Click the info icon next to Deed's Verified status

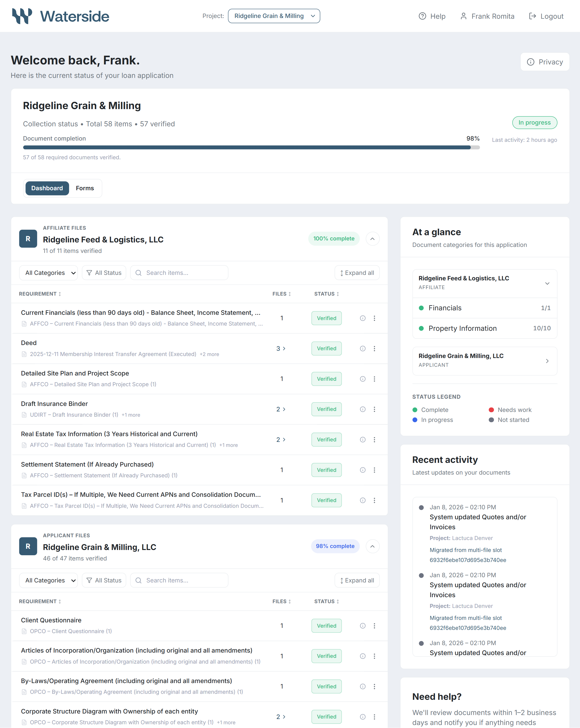click(x=363, y=348)
